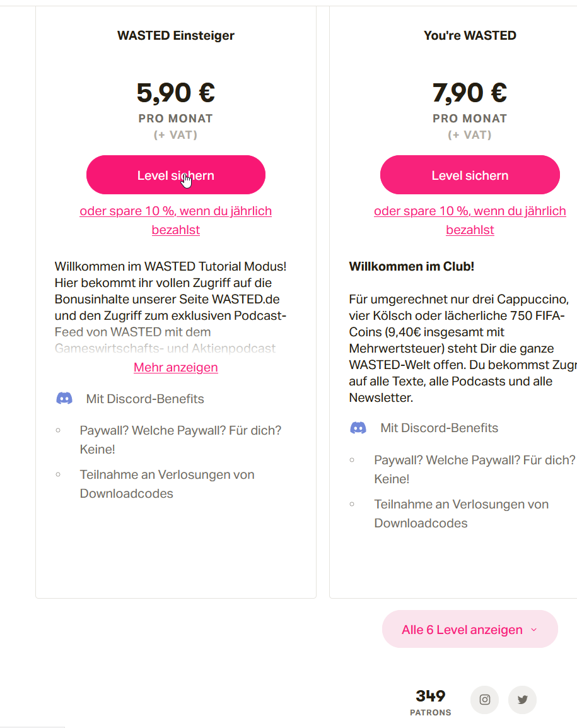This screenshot has height=728, width=577.
Task: Open the Twitter bird icon
Action: pos(522,700)
